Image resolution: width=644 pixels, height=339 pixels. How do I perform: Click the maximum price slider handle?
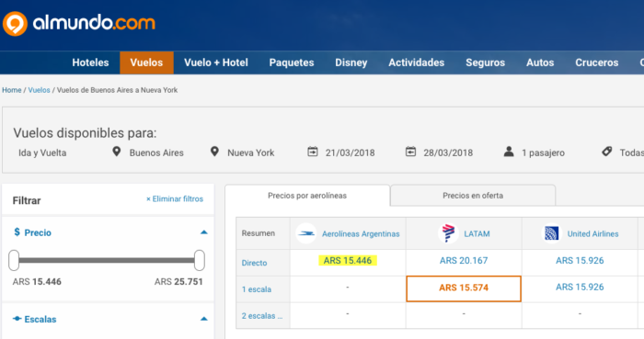pos(200,260)
